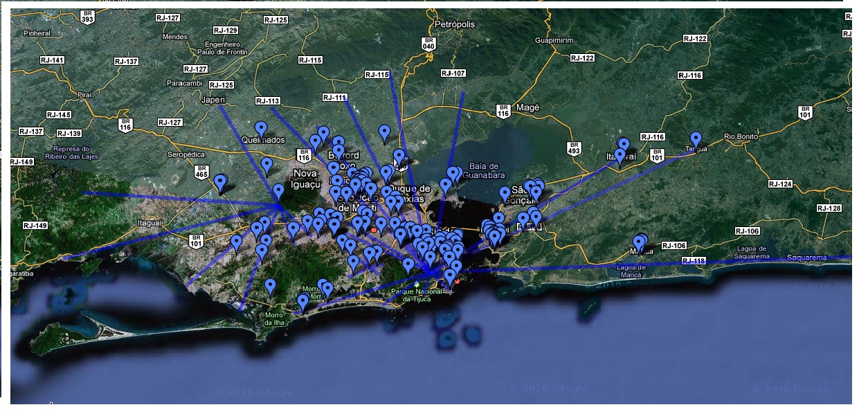Click the marker above Queimados

click(262, 128)
